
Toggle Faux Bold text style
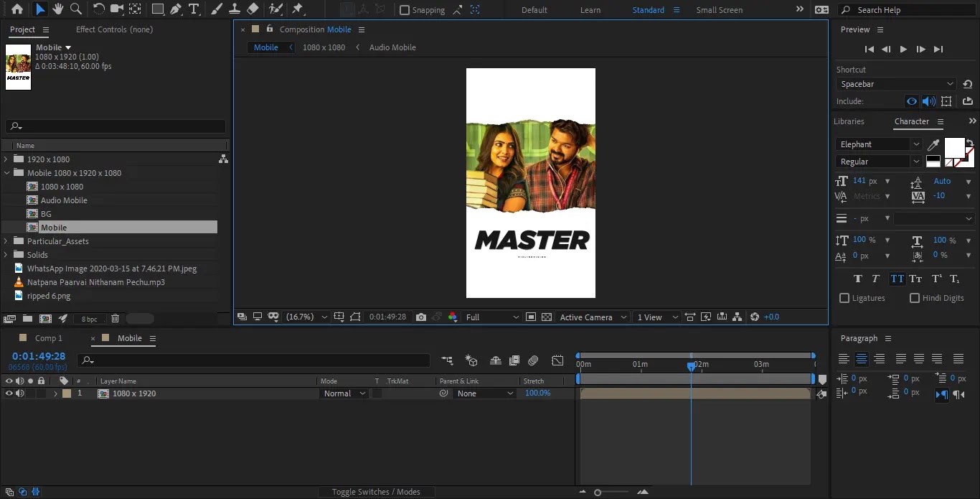click(x=858, y=279)
